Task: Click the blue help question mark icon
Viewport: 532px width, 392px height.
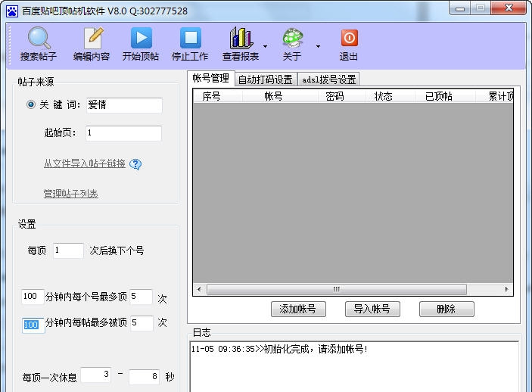Action: pos(136,164)
